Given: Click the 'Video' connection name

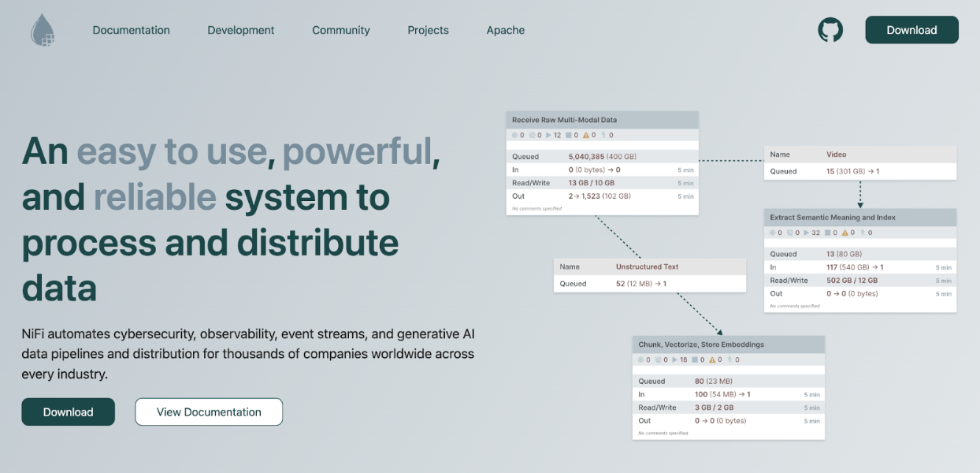Looking at the screenshot, I should point(837,155).
